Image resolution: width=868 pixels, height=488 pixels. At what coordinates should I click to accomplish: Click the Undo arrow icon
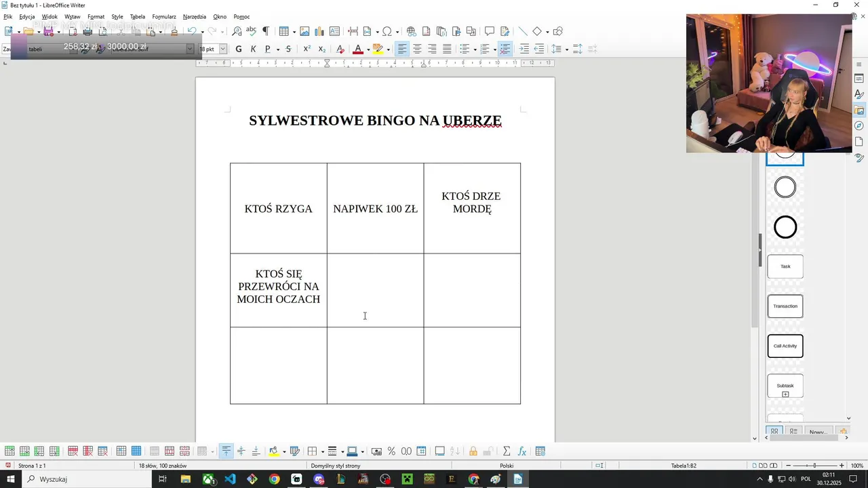192,31
